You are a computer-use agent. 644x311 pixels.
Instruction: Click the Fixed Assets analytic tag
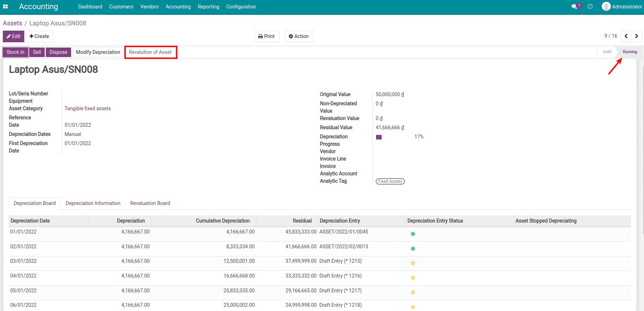(x=390, y=181)
